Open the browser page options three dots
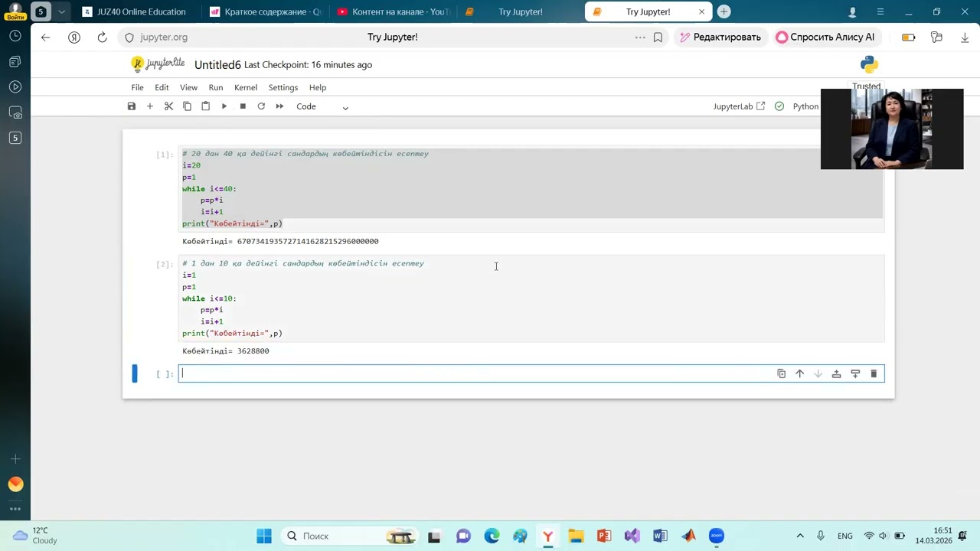Image resolution: width=980 pixels, height=551 pixels. point(640,37)
